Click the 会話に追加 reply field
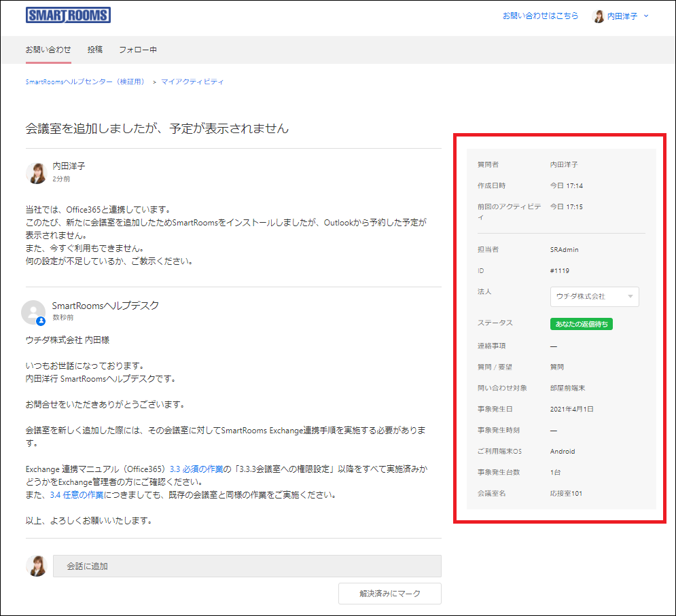Screen dimensions: 676x616 (247, 566)
